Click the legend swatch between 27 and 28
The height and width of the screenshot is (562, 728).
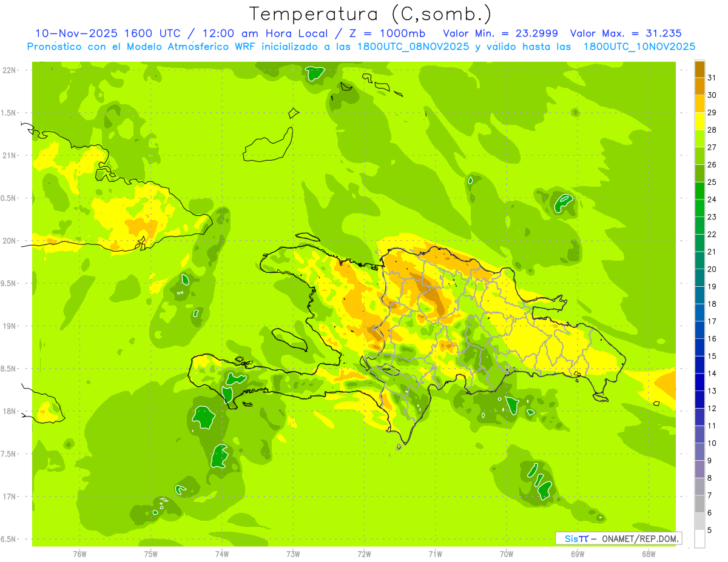(699, 138)
